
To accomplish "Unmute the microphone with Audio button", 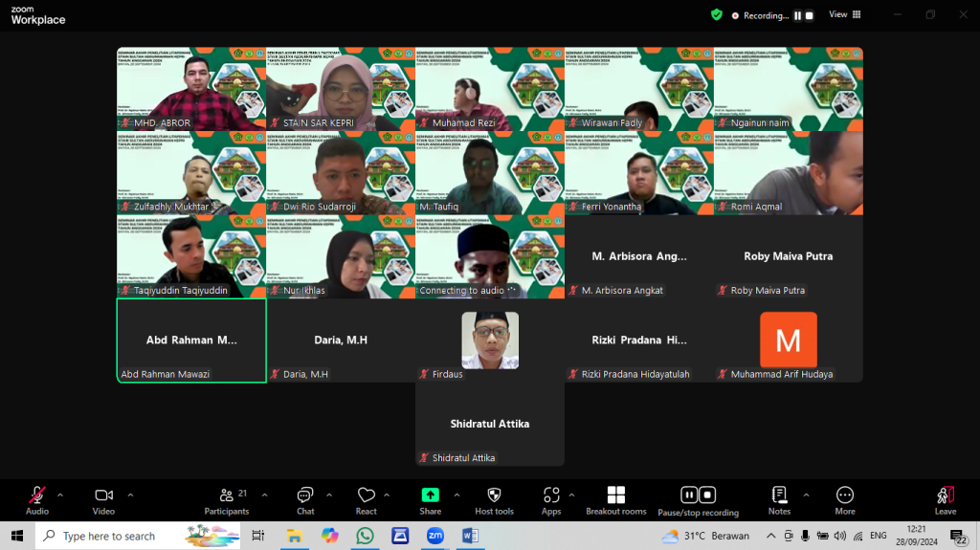I will click(37, 501).
